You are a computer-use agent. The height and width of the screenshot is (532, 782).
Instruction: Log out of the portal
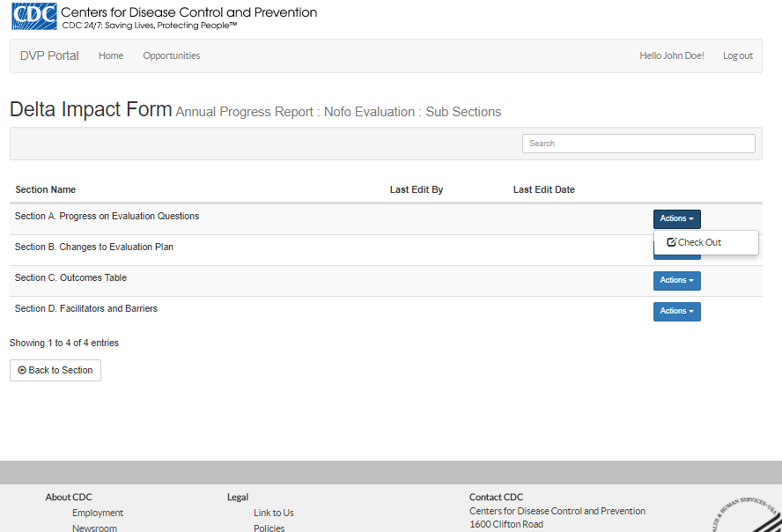(x=737, y=55)
